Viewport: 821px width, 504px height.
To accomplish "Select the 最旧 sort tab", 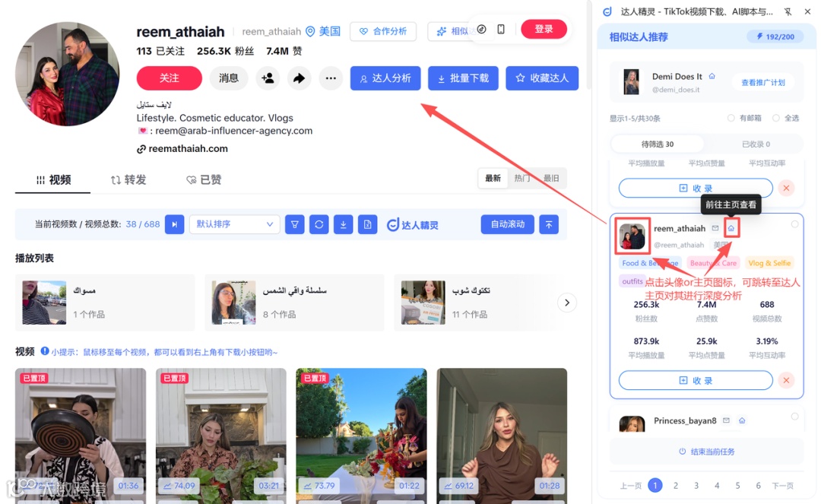I will pyautogui.click(x=551, y=179).
